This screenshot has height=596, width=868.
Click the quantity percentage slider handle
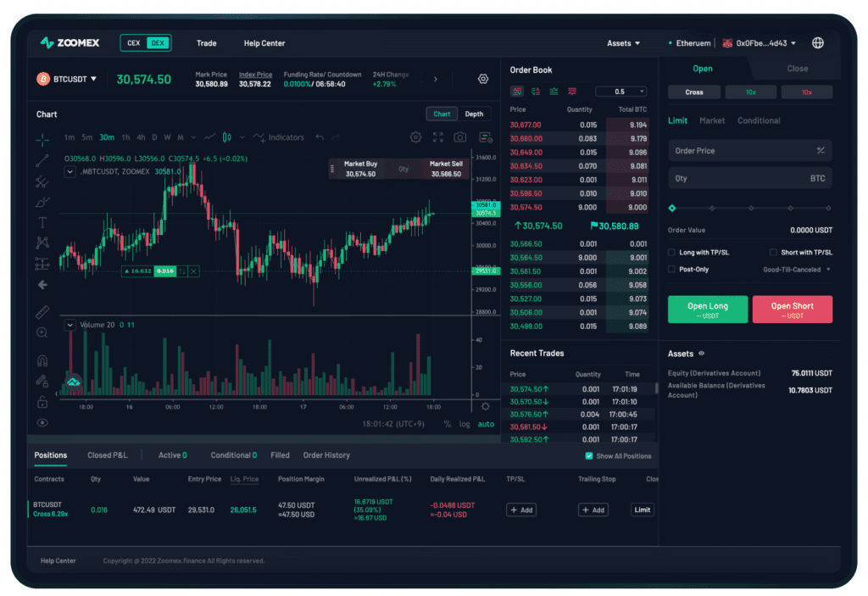672,209
